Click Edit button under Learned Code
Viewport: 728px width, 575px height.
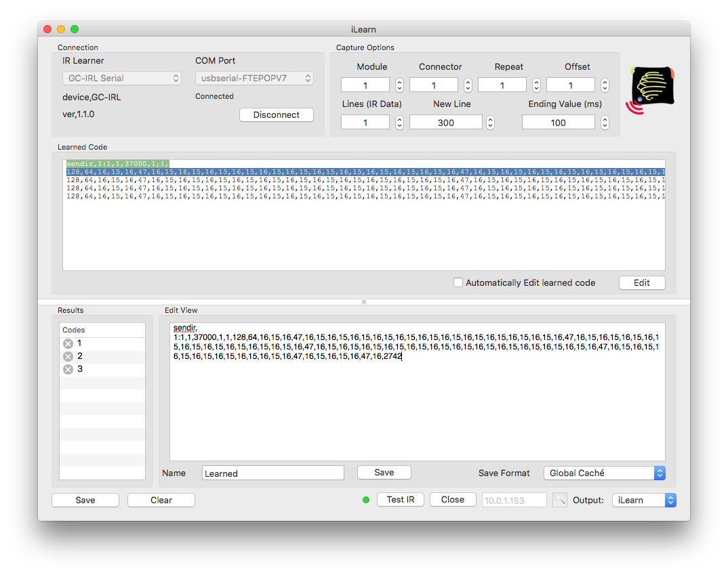point(642,283)
